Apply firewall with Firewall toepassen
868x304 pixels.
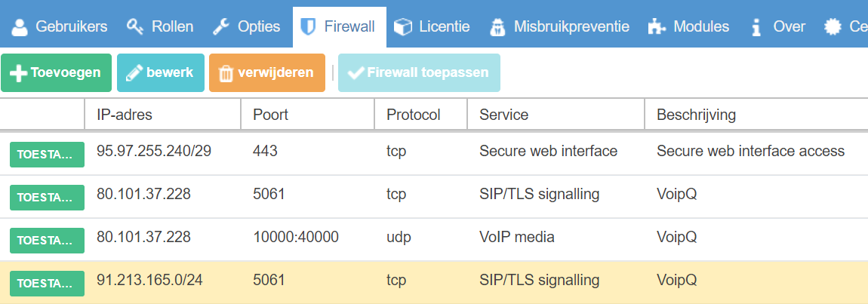click(x=419, y=73)
